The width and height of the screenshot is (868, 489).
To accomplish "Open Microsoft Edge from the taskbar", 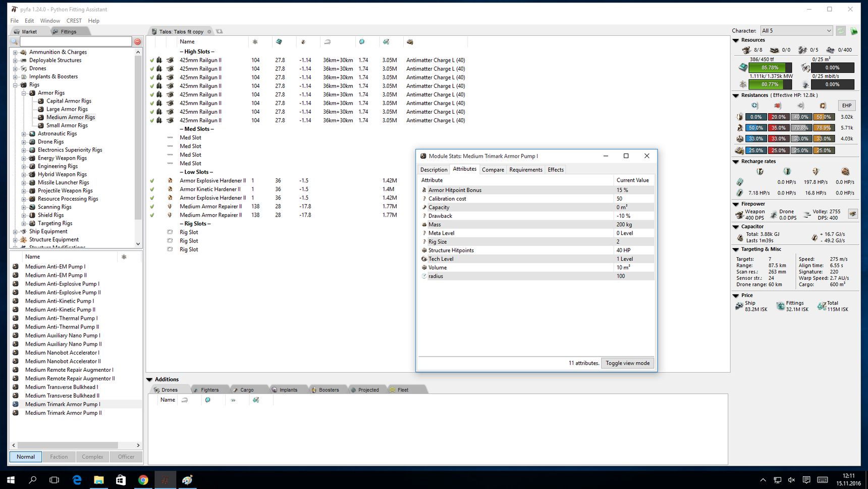I will 77,480.
